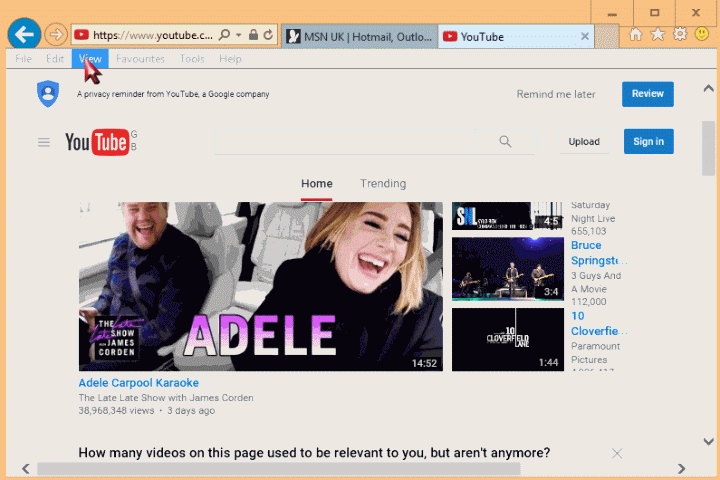Click Remind me later
Image resolution: width=720 pixels, height=480 pixels.
556,94
